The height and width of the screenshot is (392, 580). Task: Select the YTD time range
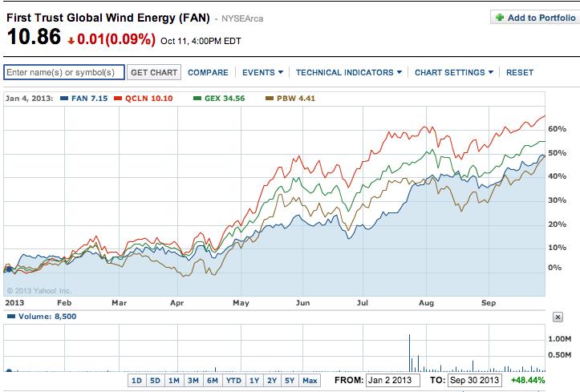[x=233, y=381]
